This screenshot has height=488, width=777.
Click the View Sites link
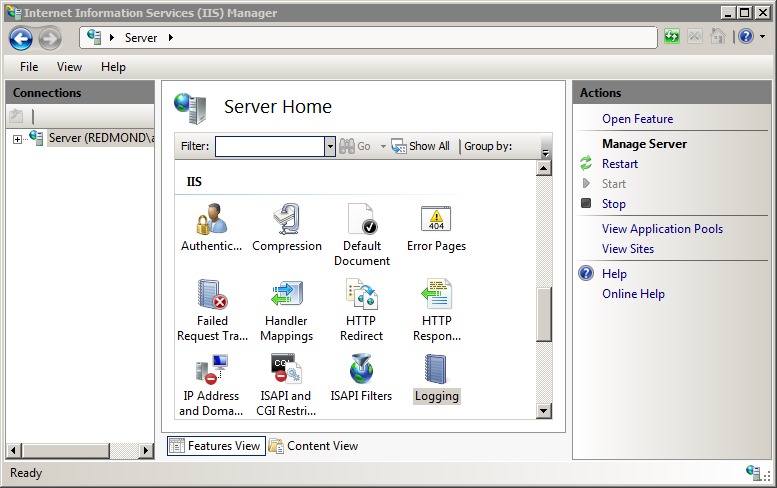pos(628,249)
